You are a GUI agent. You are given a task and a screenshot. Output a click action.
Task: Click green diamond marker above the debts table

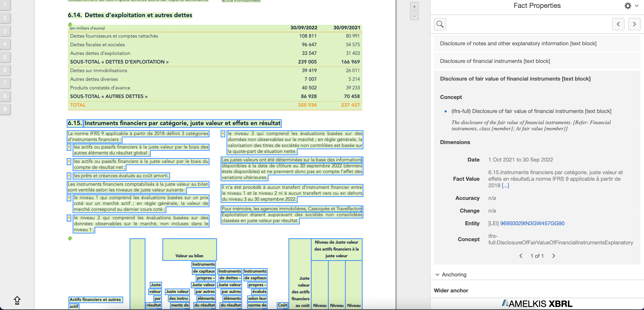pos(70,24)
